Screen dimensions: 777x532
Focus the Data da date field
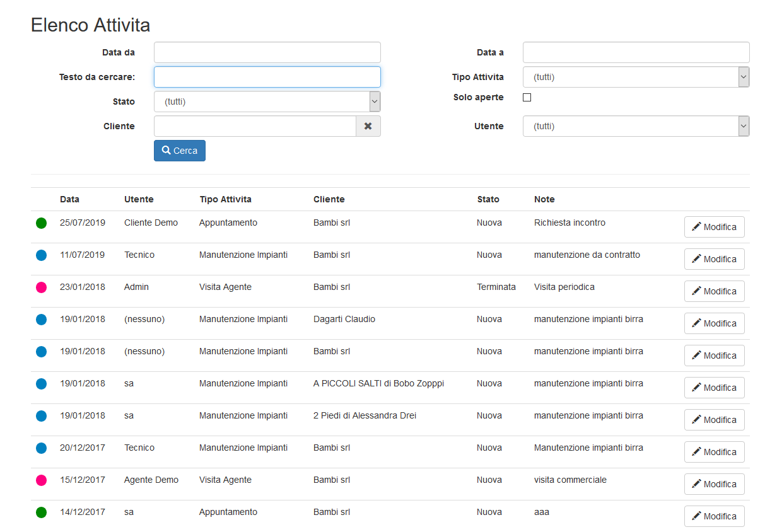point(267,52)
